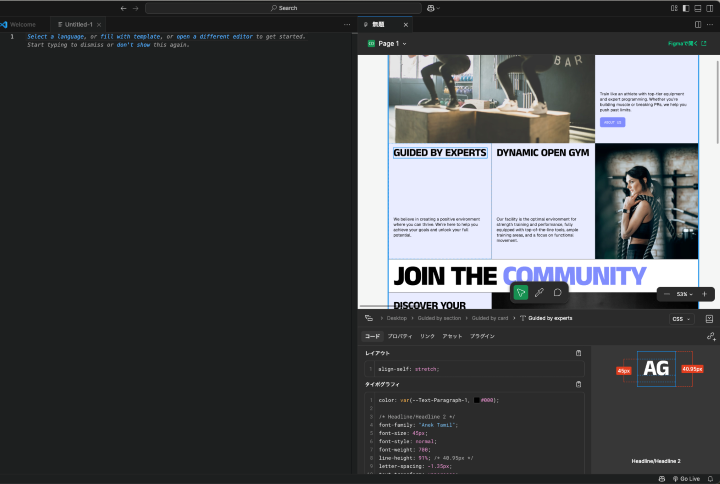Click Go Live in the status bar
This screenshot has height=484, width=720.
tap(686, 479)
